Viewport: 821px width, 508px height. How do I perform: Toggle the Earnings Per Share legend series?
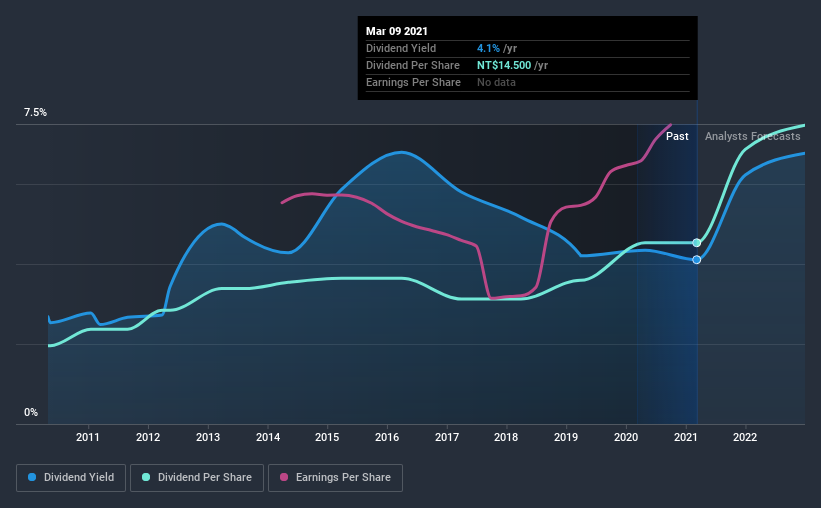tap(335, 478)
